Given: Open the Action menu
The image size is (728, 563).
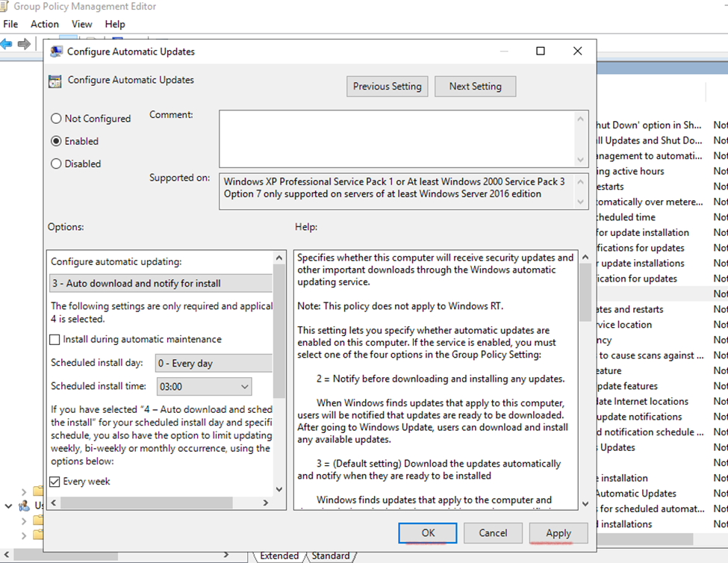Looking at the screenshot, I should (45, 24).
